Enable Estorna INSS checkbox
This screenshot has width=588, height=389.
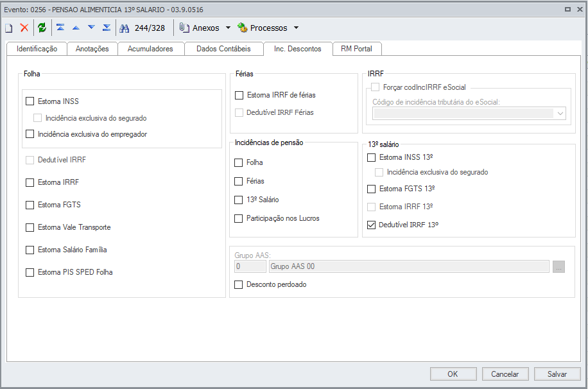click(30, 101)
